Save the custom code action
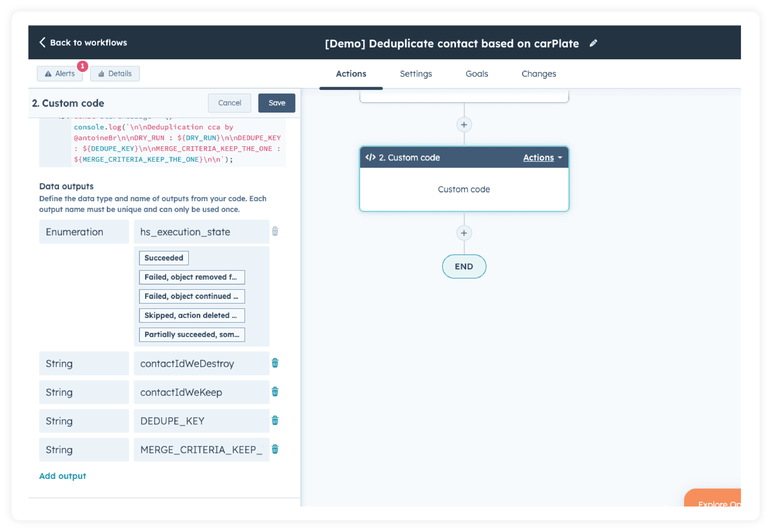Screen dimensions: 771x532 tap(277, 103)
